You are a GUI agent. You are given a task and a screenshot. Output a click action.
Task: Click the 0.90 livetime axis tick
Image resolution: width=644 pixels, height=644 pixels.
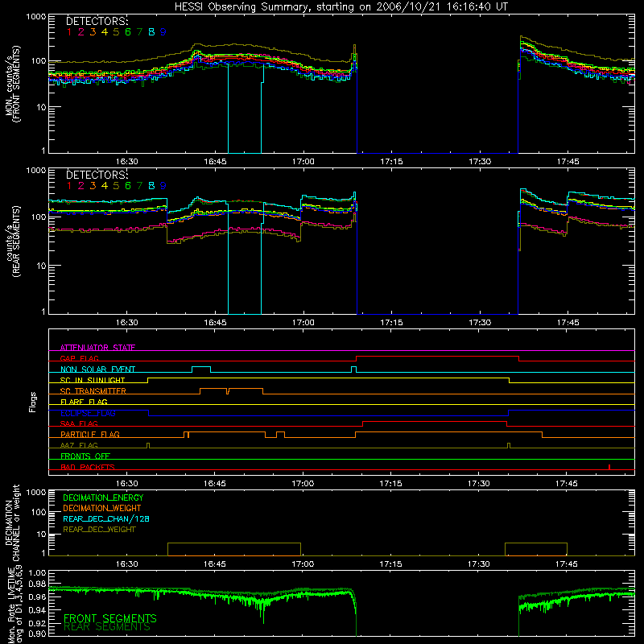37,634
